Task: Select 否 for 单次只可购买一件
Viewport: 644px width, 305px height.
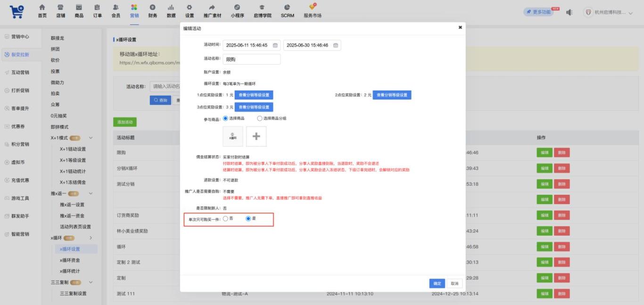Action: (x=228, y=219)
